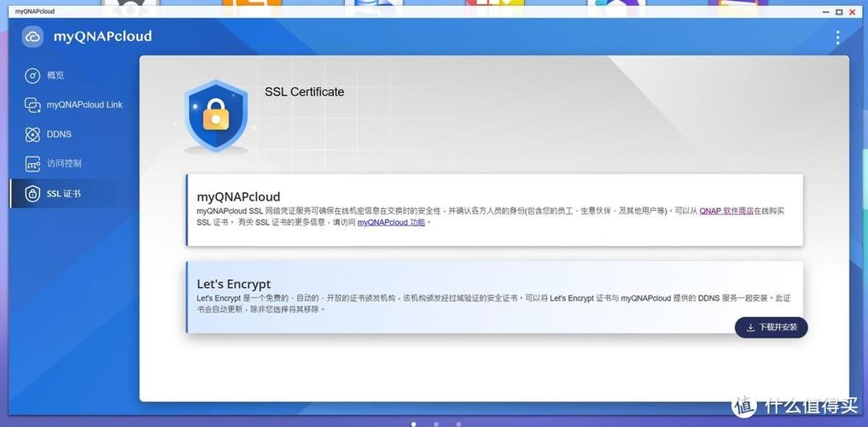Screen dimensions: 868x427
Task: Click the myQNAPcloud card heading
Action: click(239, 196)
